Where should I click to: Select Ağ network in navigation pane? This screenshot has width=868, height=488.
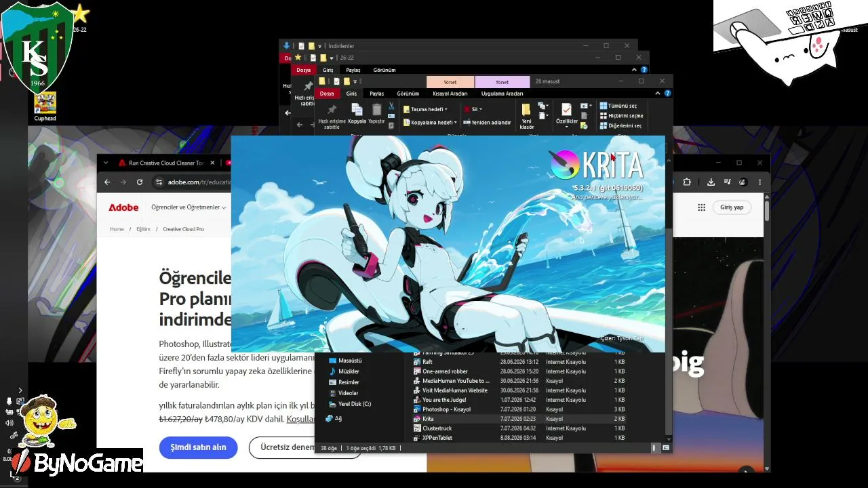[334, 419]
